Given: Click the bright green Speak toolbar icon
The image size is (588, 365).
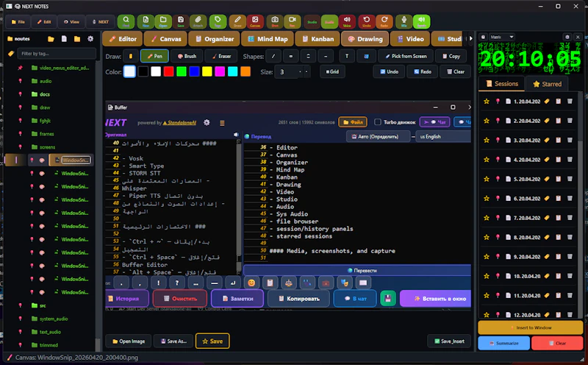Looking at the screenshot, I should tap(421, 21).
